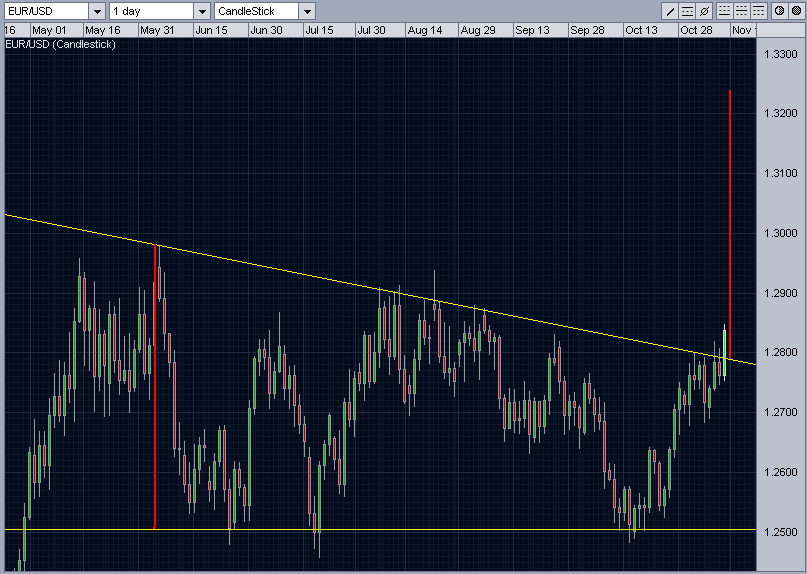807x574 pixels.
Task: Click the EUR/USD (Candlestick) chart title
Action: 60,44
